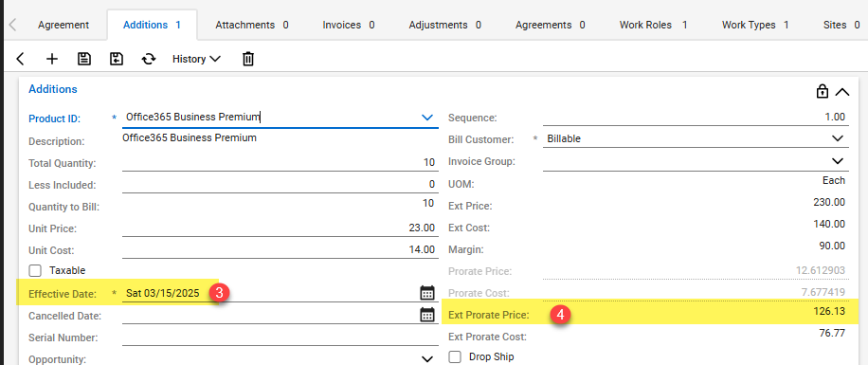Click the Margin value 90.00

point(832,246)
